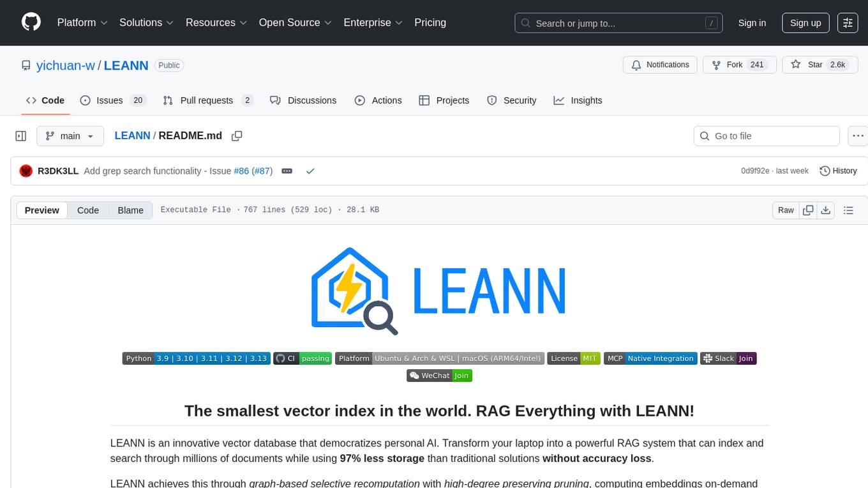Click the Platform Ubuntu macOS badge

440,358
